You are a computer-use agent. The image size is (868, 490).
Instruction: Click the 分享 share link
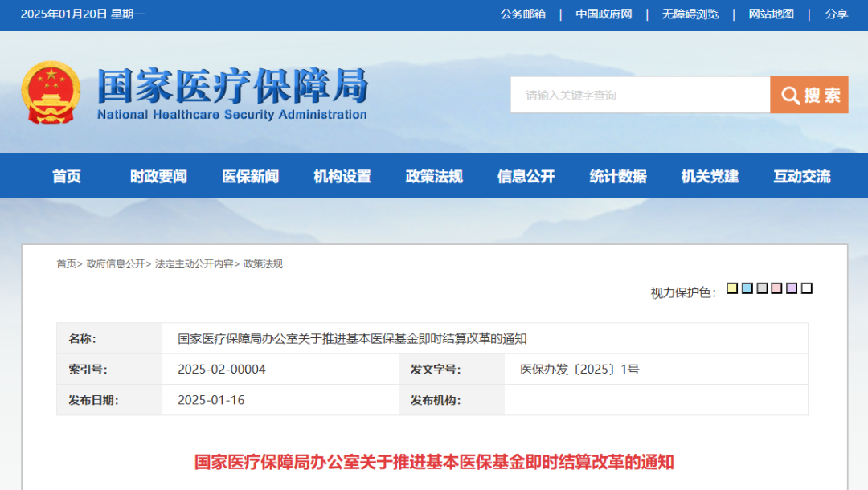tap(837, 14)
